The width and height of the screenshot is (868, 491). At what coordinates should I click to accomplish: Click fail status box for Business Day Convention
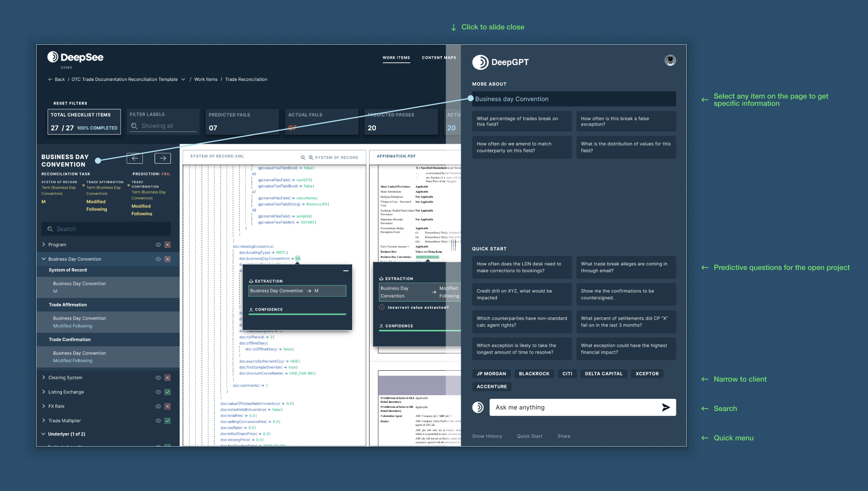click(167, 259)
